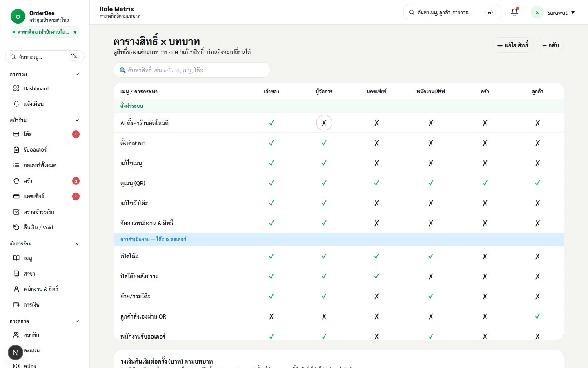This screenshot has height=368, width=588.
Task: Go to คืนเงิน / Void menu label
Action: [38, 227]
